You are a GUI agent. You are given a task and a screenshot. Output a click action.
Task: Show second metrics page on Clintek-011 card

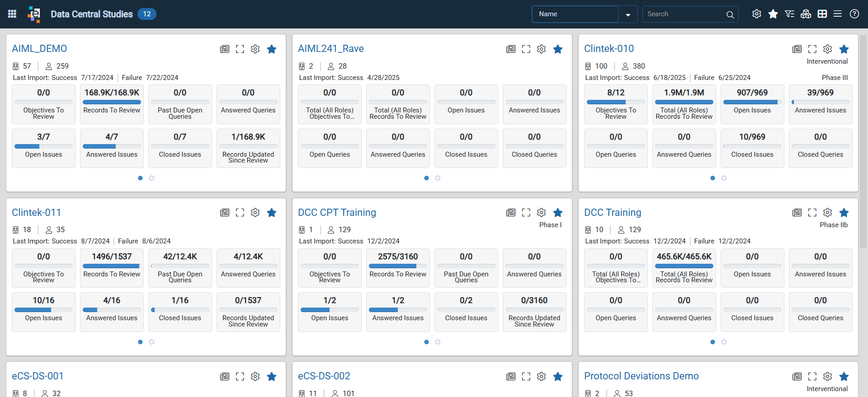[x=151, y=342]
